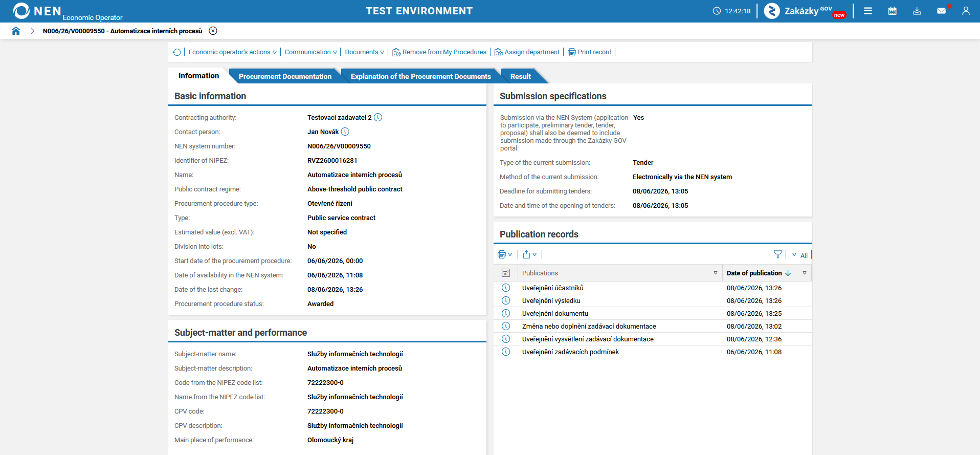Open the downloads icon in header
Viewport: 980px width, 455px height.
(917, 11)
